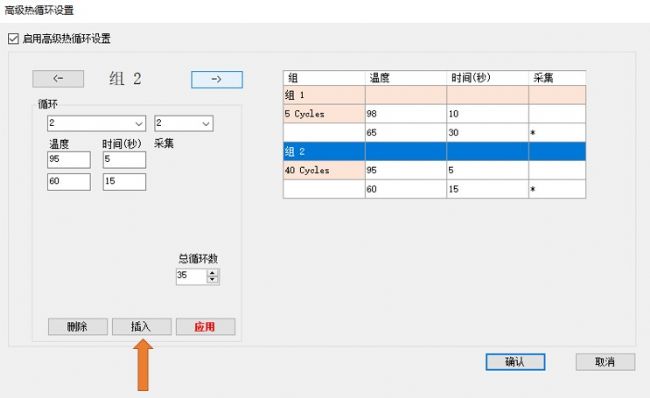Click the 插入 button
650x398 pixels.
coord(141,327)
